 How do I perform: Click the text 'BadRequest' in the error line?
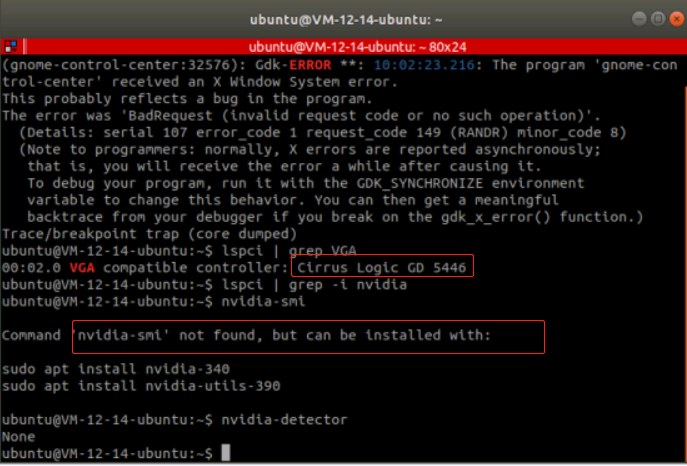point(170,116)
